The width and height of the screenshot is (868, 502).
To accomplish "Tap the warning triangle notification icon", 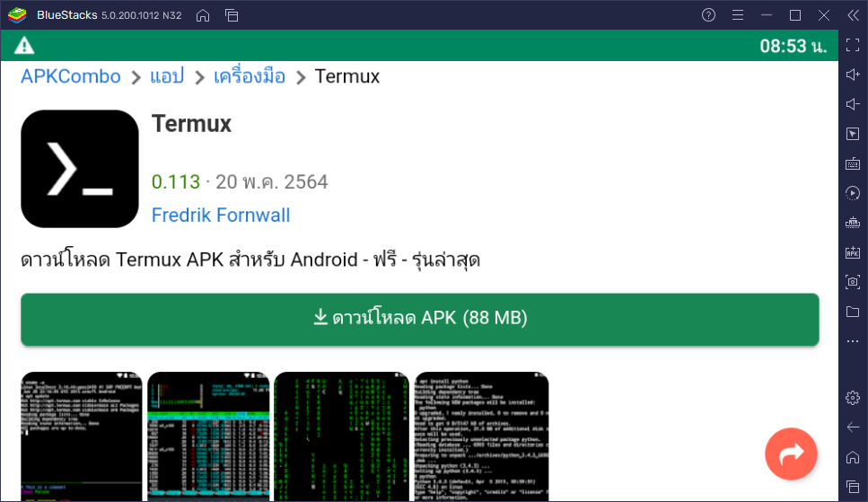I will 24,46.
